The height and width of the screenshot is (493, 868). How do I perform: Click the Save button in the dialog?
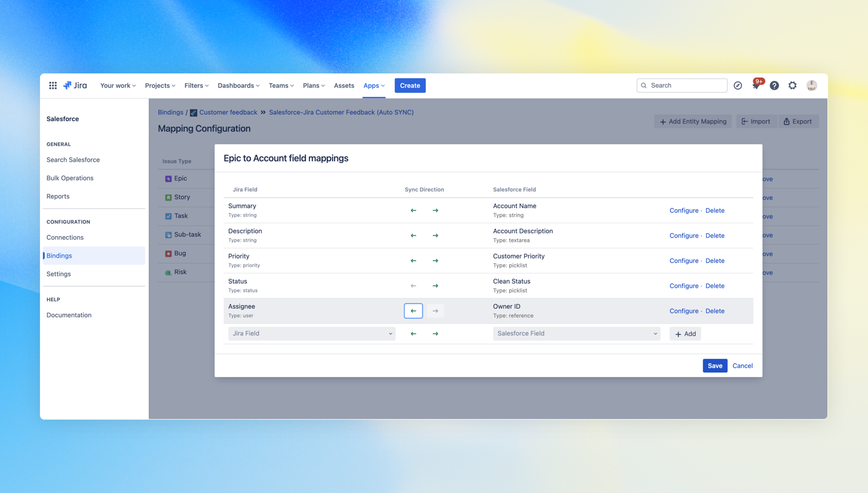coord(715,366)
